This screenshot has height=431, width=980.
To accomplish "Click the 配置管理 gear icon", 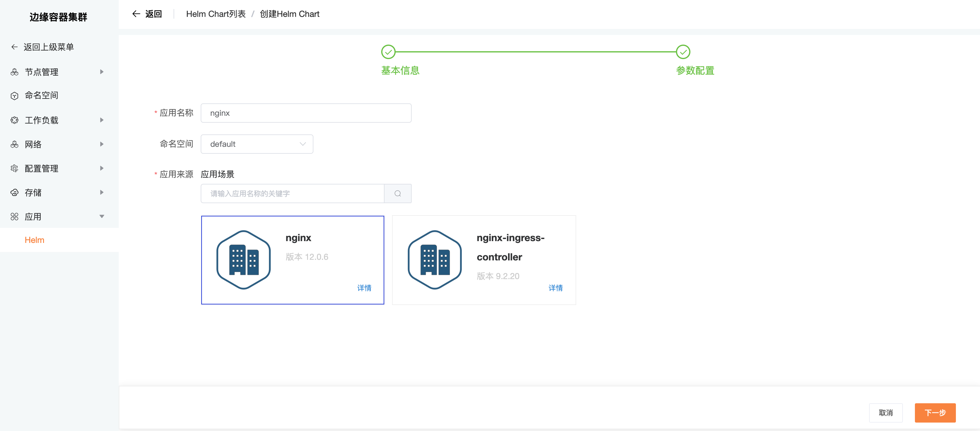I will coord(14,168).
